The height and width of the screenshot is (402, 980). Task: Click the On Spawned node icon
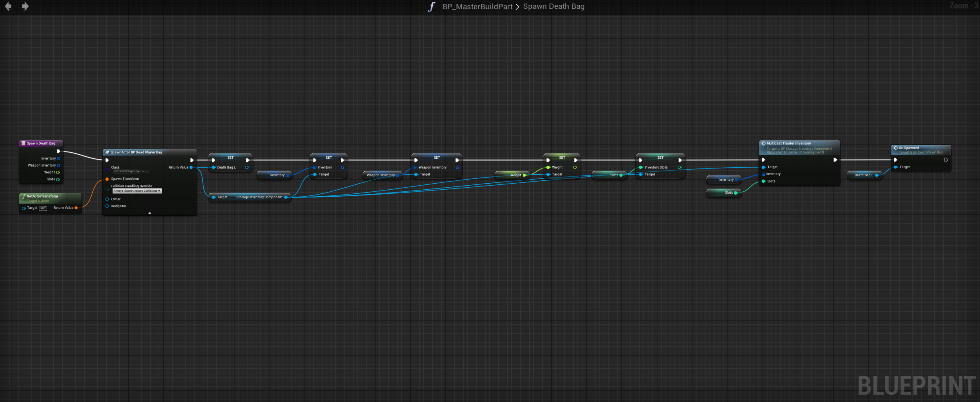[895, 148]
